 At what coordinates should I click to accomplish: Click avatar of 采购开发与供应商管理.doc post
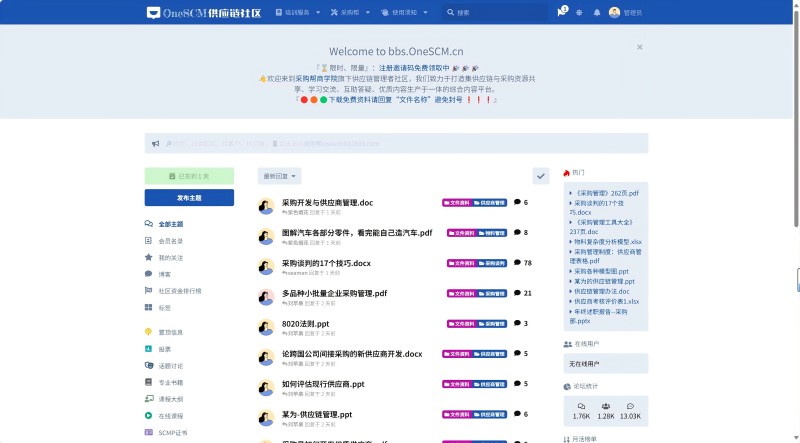pyautogui.click(x=266, y=206)
